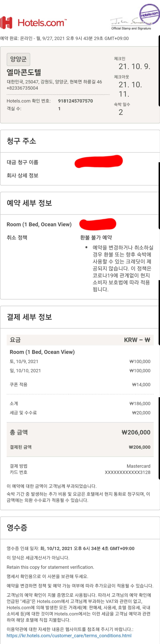Click the 환불 불가 예약 policy heading
Viewport: 160px width, 644px height.
pyautogui.click(x=96, y=237)
